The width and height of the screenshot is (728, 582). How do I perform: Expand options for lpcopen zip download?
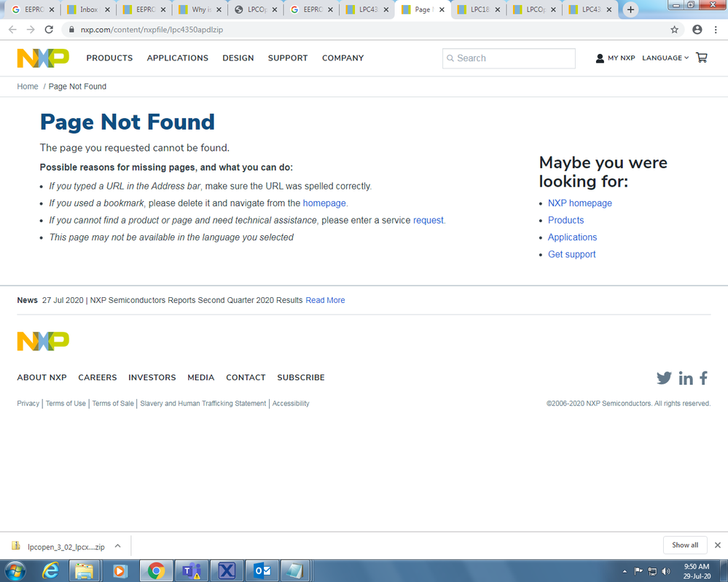pos(118,546)
